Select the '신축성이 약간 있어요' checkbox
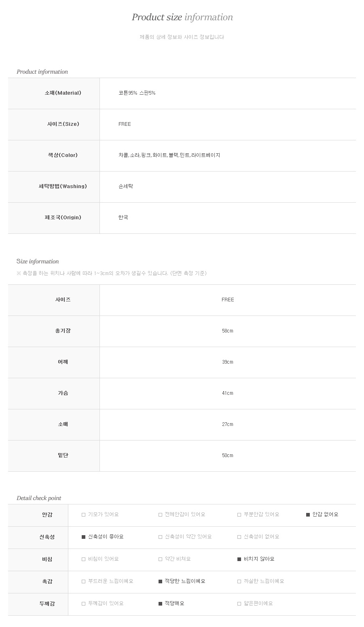 (x=161, y=537)
